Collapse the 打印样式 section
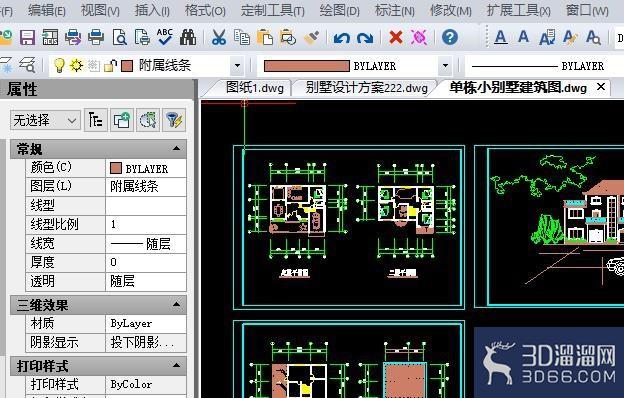The width and height of the screenshot is (624, 398). pyautogui.click(x=177, y=365)
